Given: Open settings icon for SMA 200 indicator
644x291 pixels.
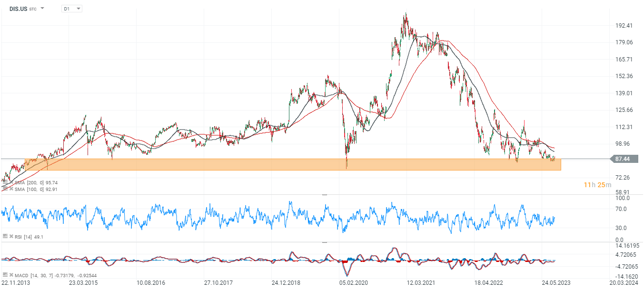Looking at the screenshot, I should (5, 182).
